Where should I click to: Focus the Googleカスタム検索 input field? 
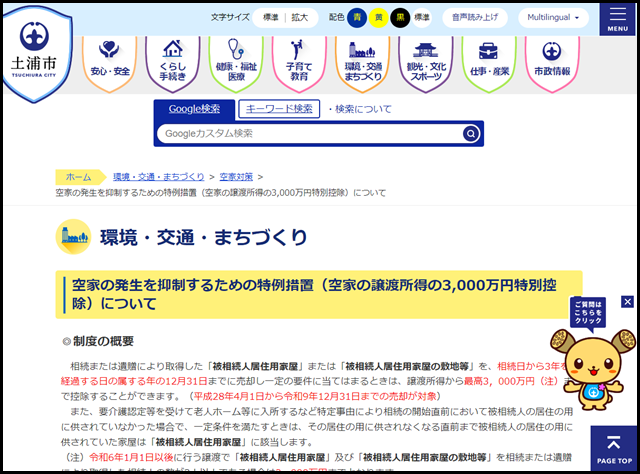[x=310, y=134]
